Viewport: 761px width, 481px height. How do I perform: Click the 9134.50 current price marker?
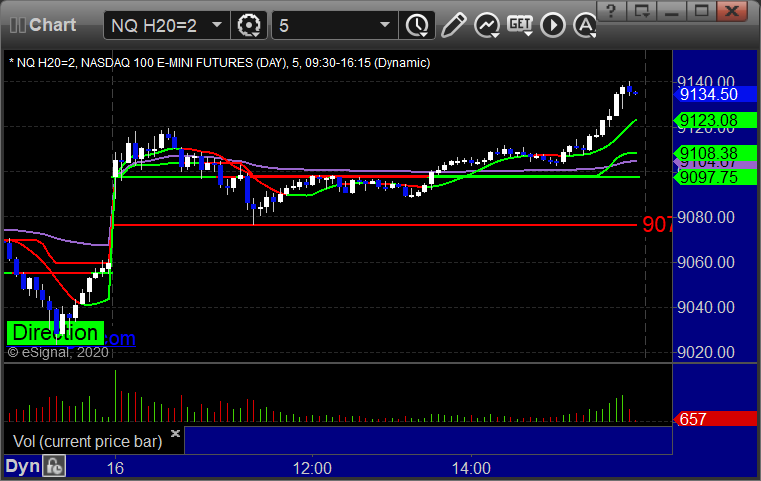[715, 94]
